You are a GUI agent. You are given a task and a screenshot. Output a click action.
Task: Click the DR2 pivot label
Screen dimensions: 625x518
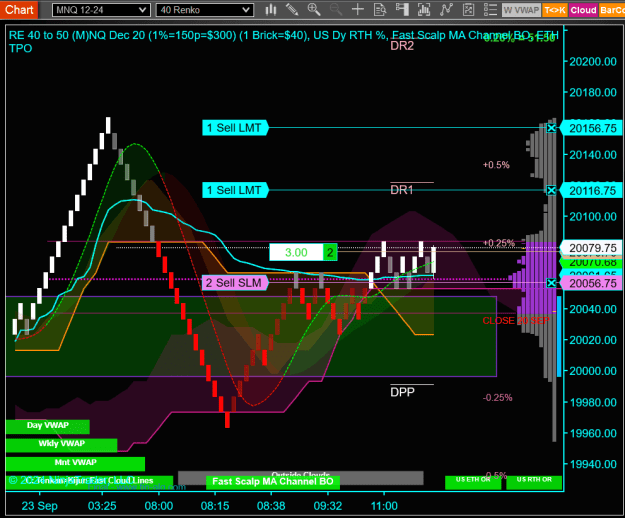point(402,46)
